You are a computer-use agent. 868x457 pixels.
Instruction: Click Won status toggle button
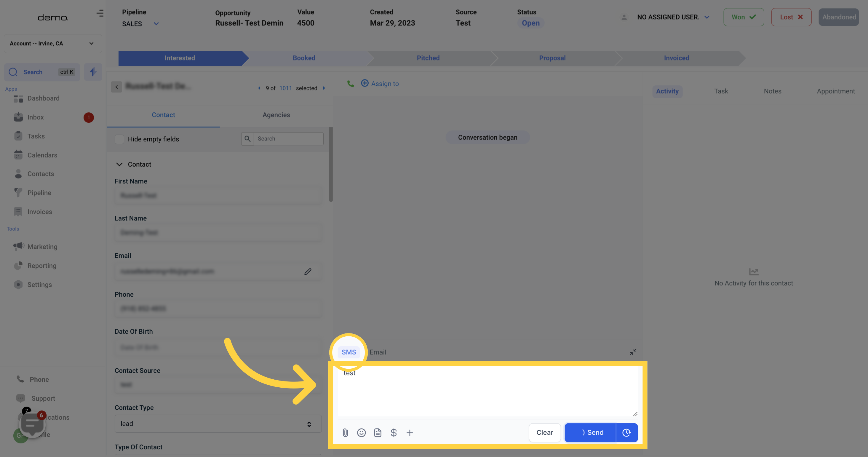coord(743,17)
